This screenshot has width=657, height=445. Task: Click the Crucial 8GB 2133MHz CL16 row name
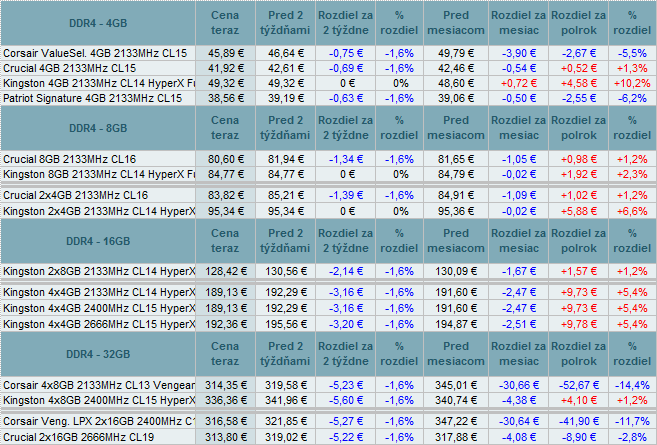70,159
